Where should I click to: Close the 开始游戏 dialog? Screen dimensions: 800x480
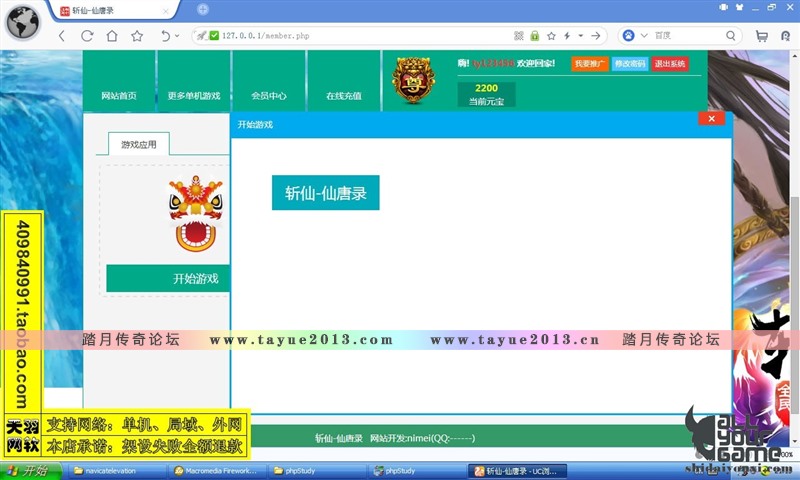(x=710, y=119)
